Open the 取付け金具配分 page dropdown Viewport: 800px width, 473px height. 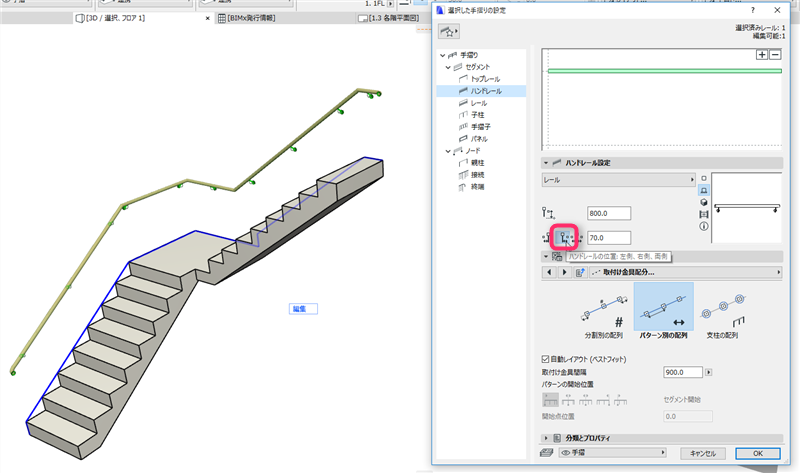point(685,272)
